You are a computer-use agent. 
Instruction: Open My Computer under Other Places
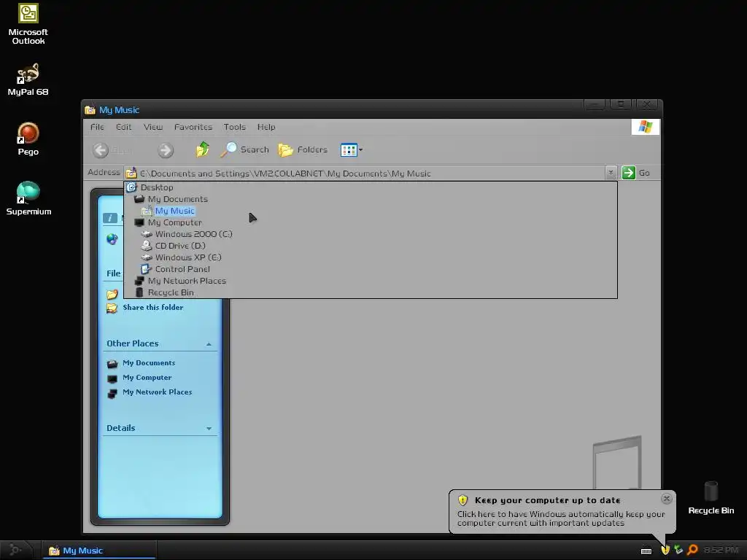147,378
